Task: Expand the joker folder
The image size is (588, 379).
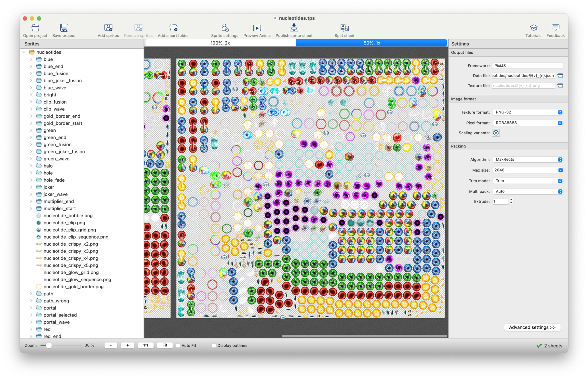Action: [31, 187]
